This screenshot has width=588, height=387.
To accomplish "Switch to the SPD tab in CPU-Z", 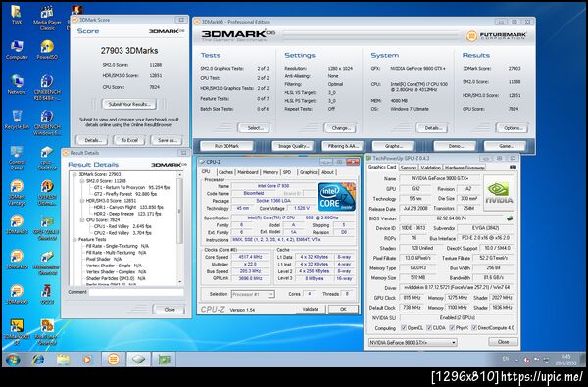I will click(x=287, y=172).
